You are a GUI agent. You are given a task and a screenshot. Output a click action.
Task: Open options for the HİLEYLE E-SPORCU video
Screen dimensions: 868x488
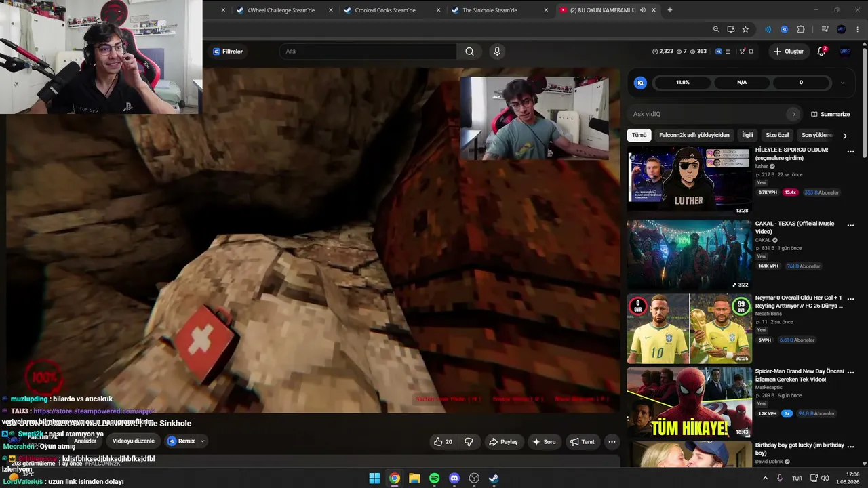click(850, 152)
